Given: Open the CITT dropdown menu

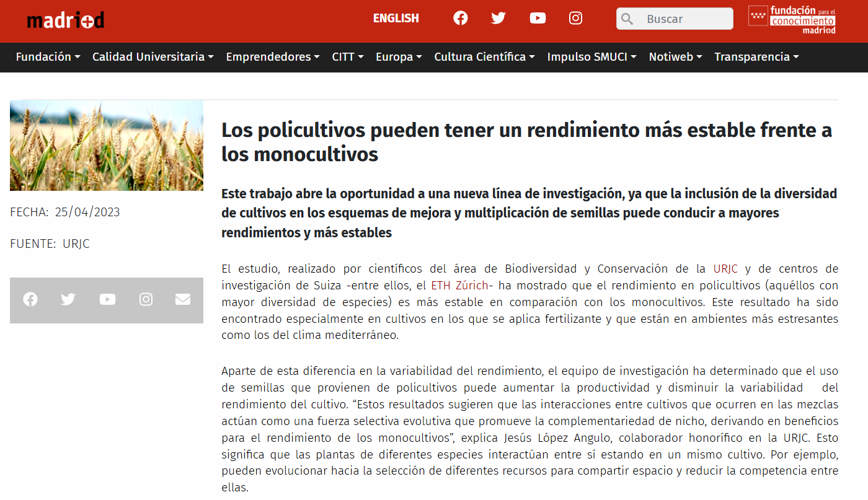Looking at the screenshot, I should pos(348,57).
